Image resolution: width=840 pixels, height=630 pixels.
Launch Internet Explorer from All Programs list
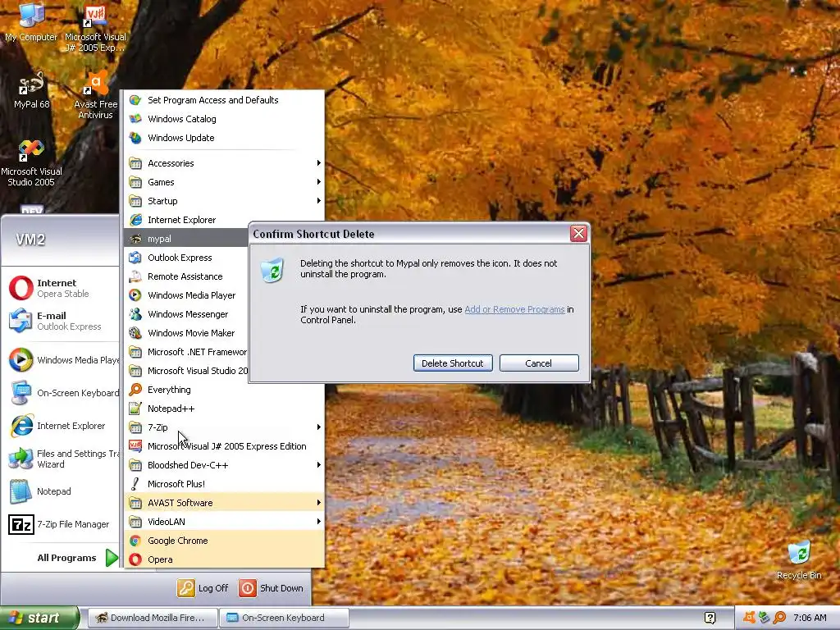[224, 220]
